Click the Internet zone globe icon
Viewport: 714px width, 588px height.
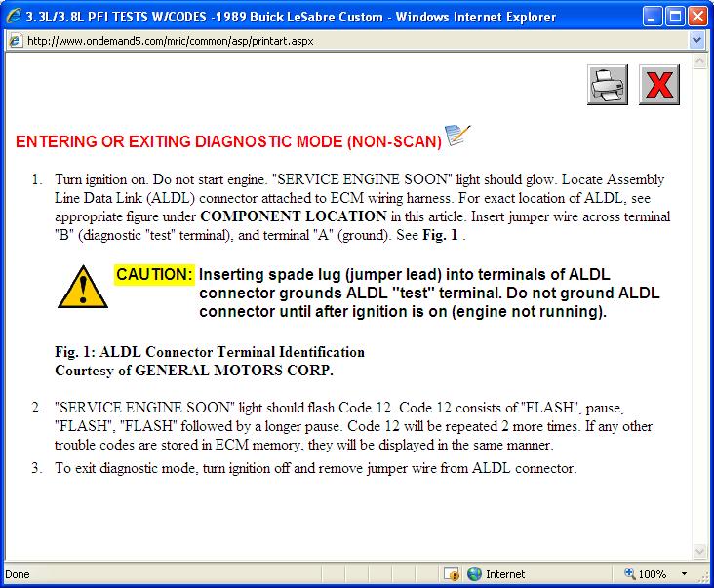tap(474, 574)
